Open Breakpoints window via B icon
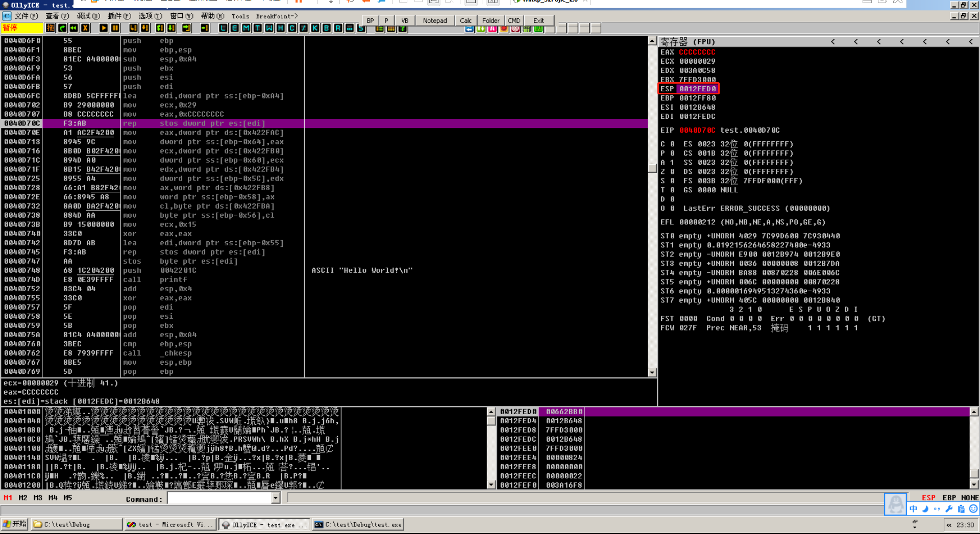 327,28
